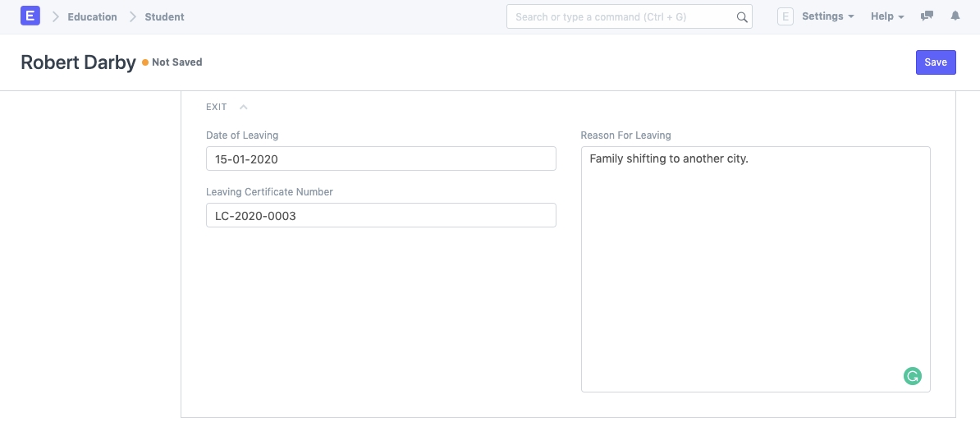Click the Date of Leaving field
The width and height of the screenshot is (980, 436).
(x=381, y=159)
